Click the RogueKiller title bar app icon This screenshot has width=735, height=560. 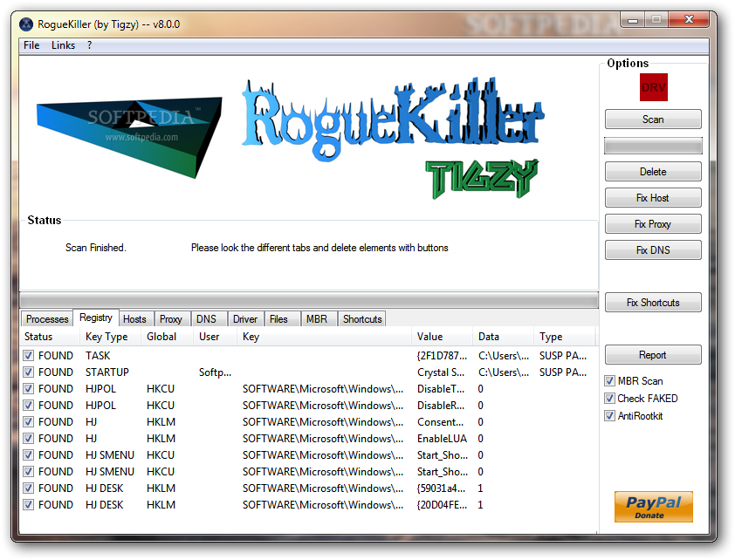(x=26, y=24)
